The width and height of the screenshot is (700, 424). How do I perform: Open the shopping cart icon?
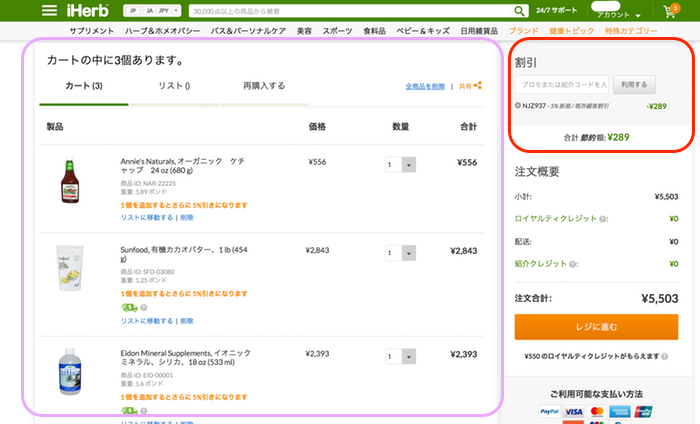point(671,11)
